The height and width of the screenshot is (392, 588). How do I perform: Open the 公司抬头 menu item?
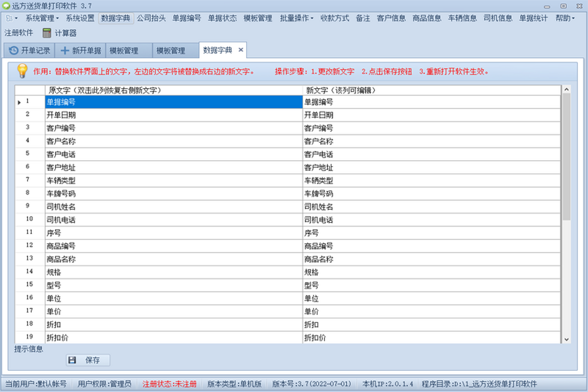[151, 18]
